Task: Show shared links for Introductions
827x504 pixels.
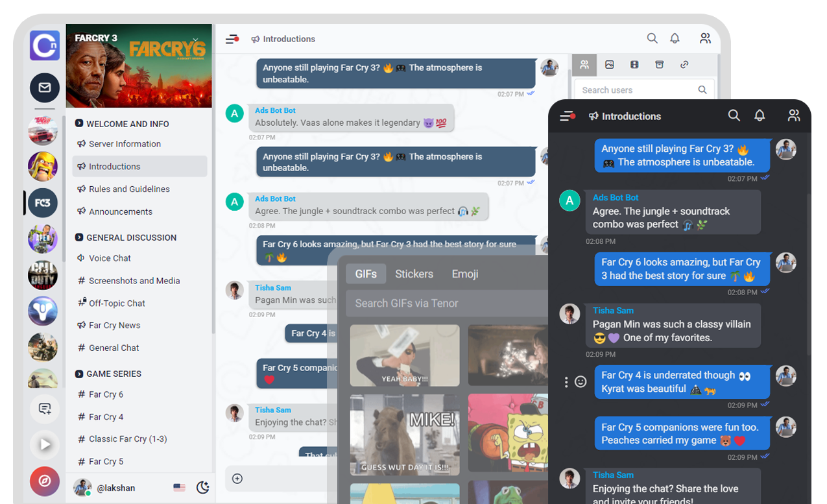Action: [684, 64]
